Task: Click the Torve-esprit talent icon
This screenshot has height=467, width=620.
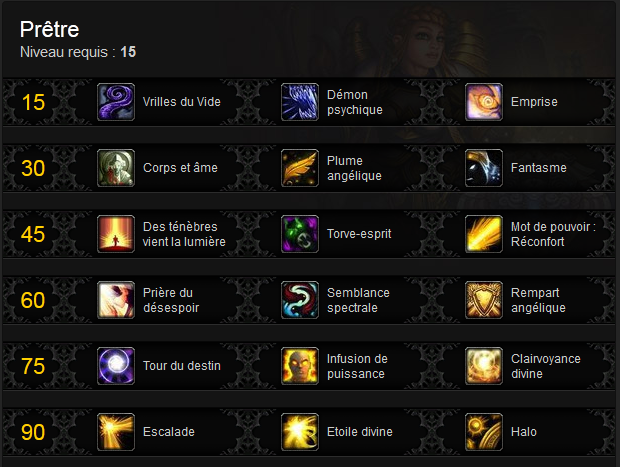Action: pos(300,234)
